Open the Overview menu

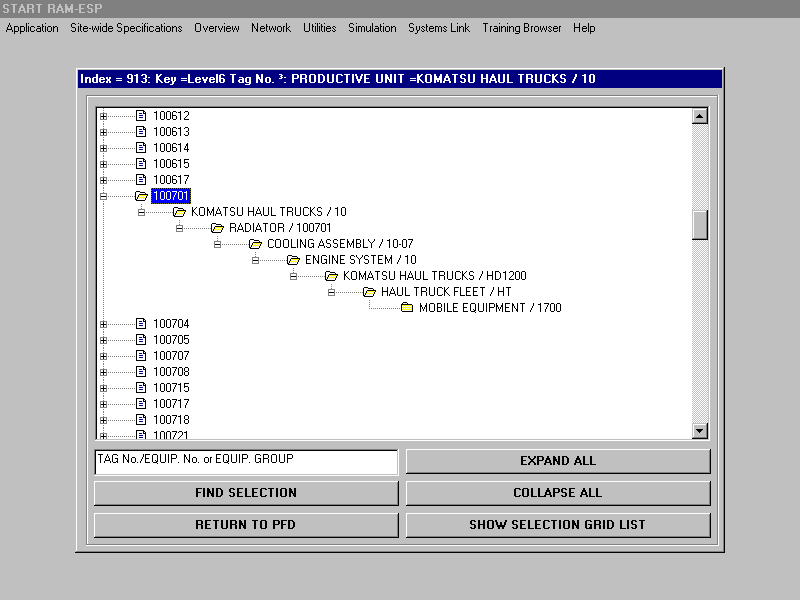click(217, 28)
